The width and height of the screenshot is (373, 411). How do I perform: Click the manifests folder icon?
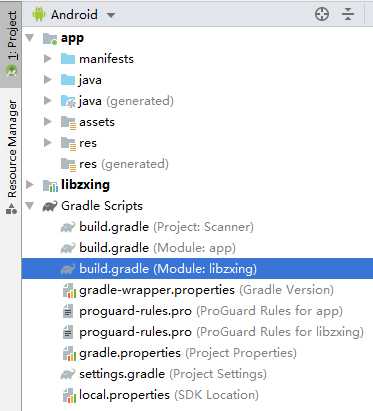coord(68,59)
